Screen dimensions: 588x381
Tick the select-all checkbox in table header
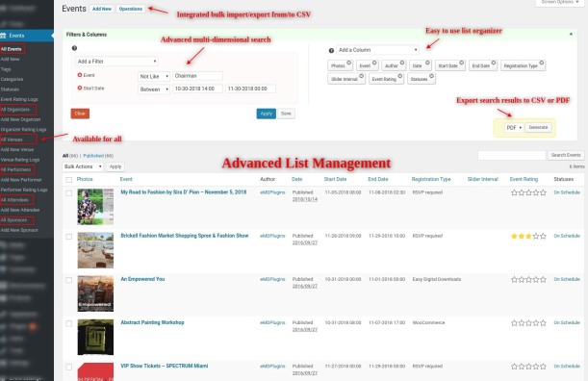[x=69, y=180]
